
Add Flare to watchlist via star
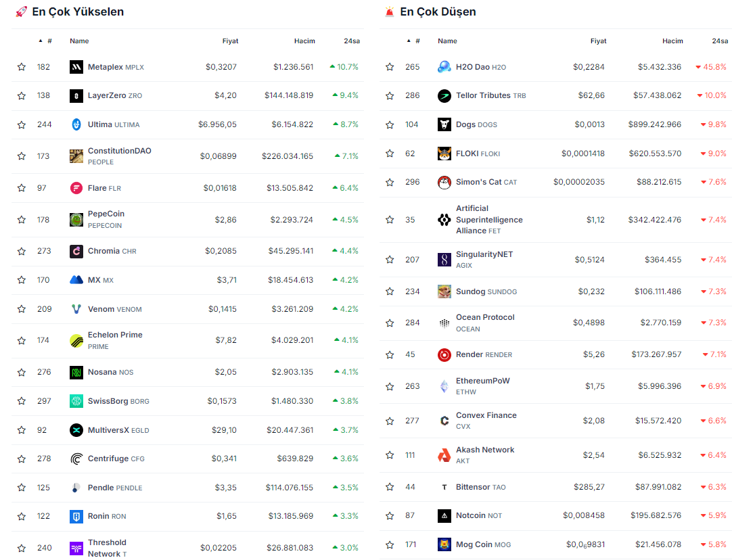22,188
